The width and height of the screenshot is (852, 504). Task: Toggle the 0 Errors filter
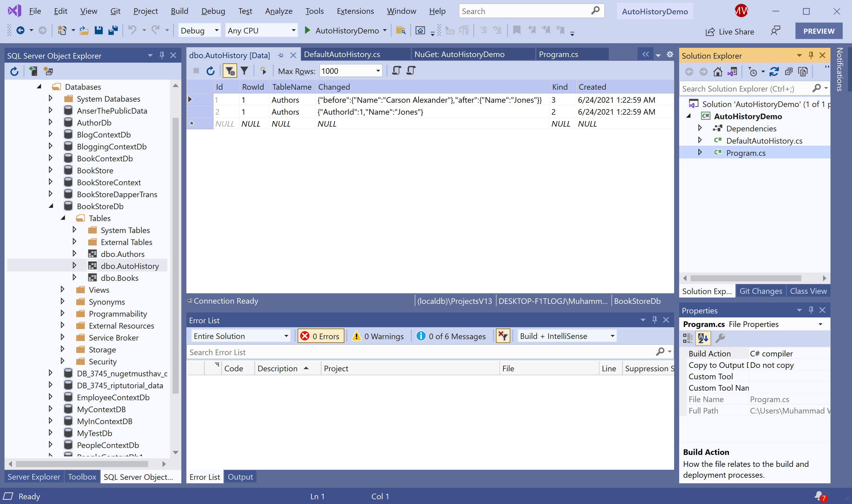pyautogui.click(x=320, y=336)
